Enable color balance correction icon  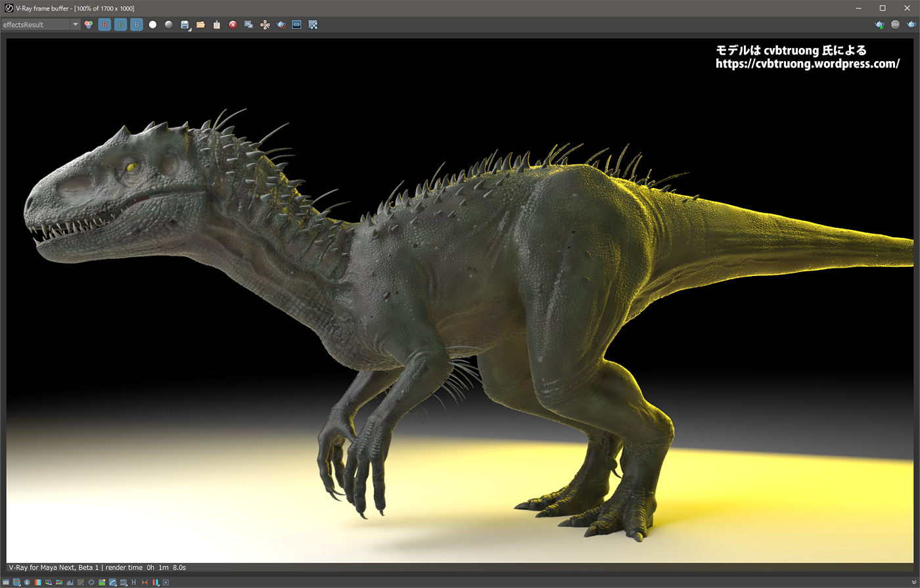tap(59, 582)
